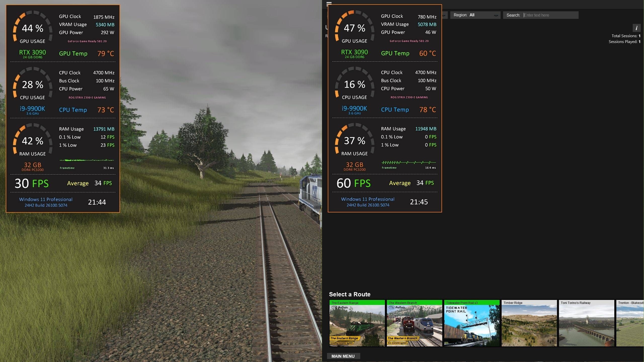Click the 'Select a Route' heading
Screen dimensions: 644x362
(x=349, y=294)
